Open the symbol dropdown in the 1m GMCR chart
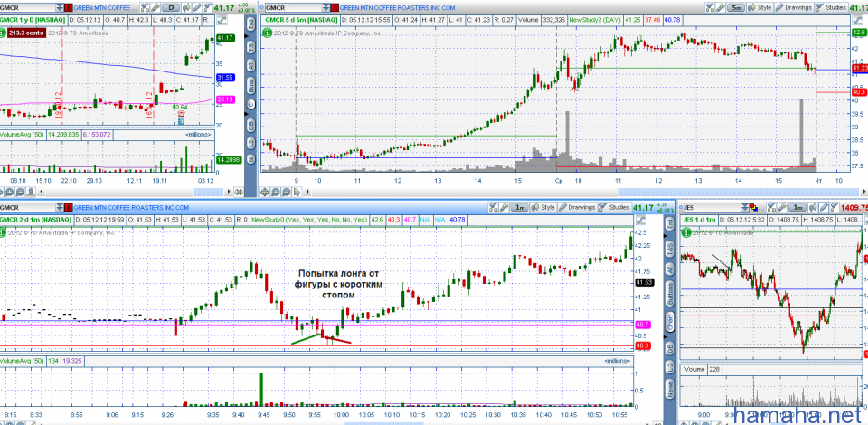The width and height of the screenshot is (868, 425). (x=60, y=207)
